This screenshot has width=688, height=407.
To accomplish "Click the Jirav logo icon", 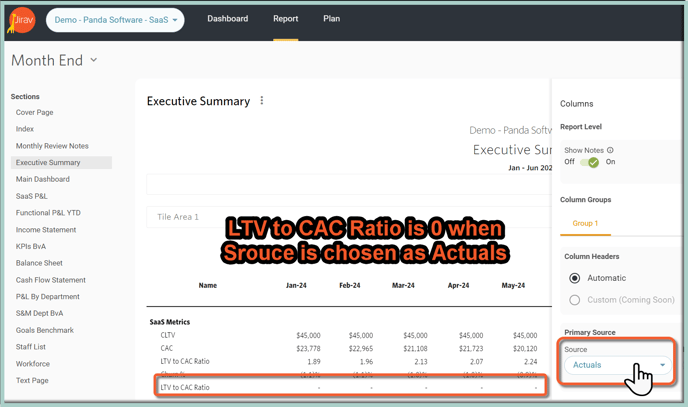I will tap(22, 20).
